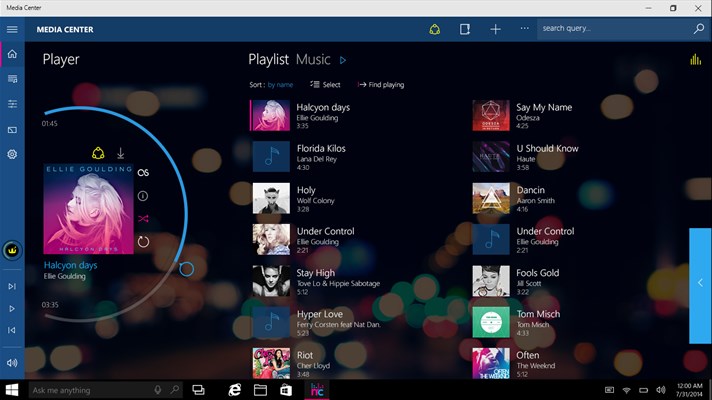Open the tray volume speaker icon
The height and width of the screenshot is (400, 712).
pyautogui.click(x=661, y=390)
